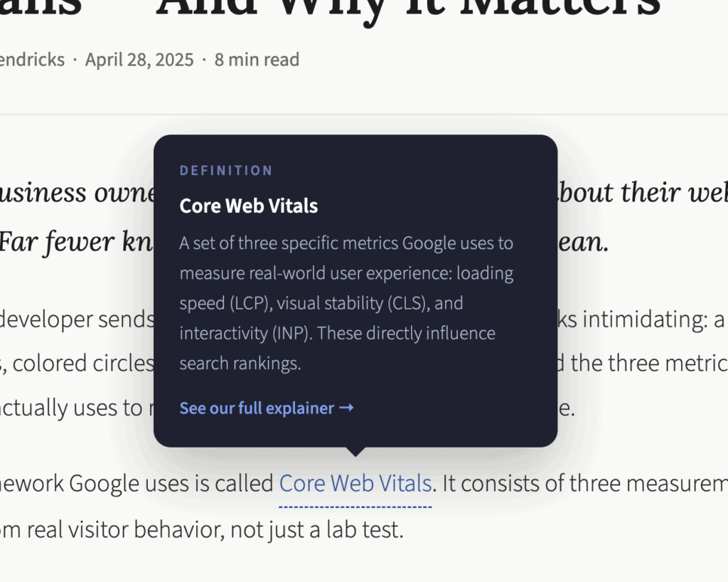728x582 pixels.
Task: Open the full Core Web Vitals explainer
Action: coord(257,408)
